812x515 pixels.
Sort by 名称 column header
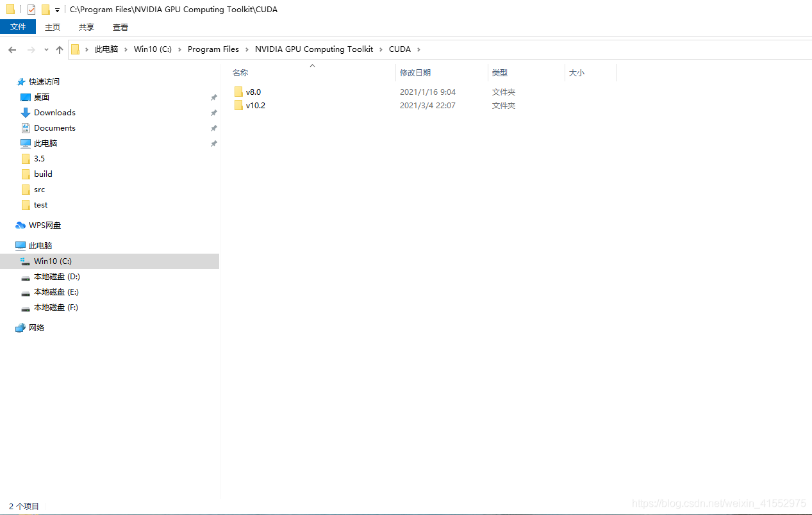click(x=240, y=73)
